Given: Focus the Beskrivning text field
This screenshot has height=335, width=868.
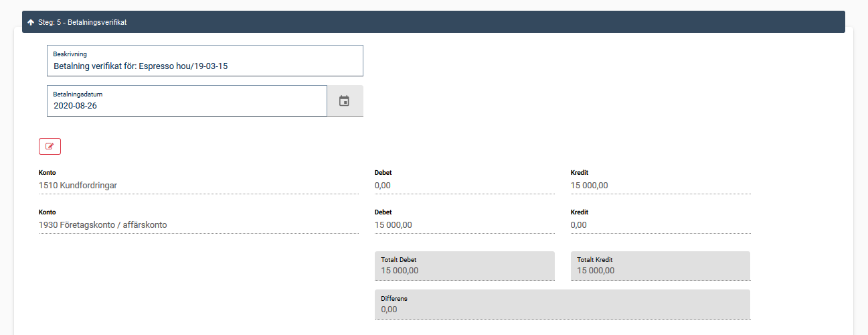Looking at the screenshot, I should pos(205,66).
